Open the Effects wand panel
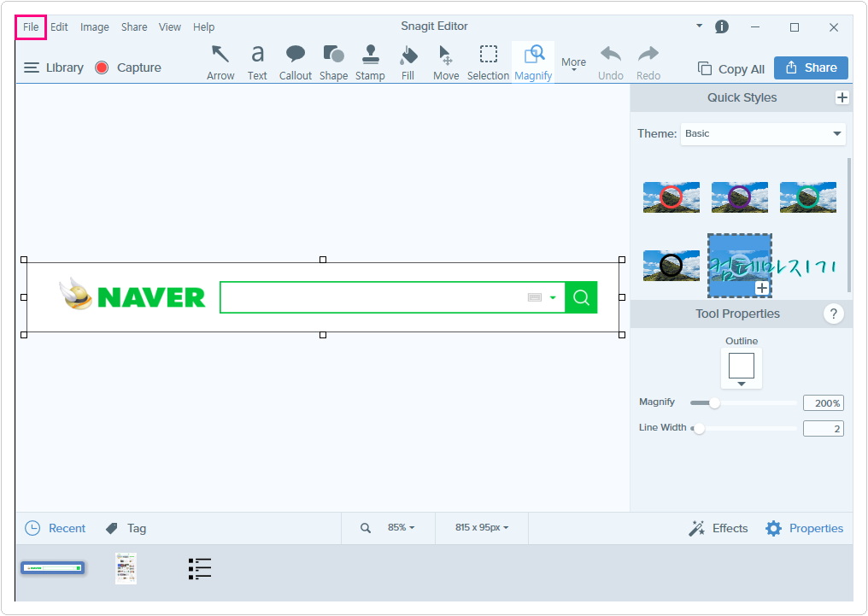Screen dimensions: 868x616 pos(718,529)
